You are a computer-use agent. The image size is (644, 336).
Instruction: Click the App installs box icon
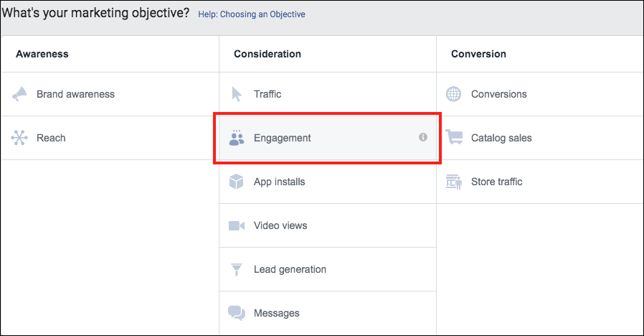pyautogui.click(x=237, y=182)
